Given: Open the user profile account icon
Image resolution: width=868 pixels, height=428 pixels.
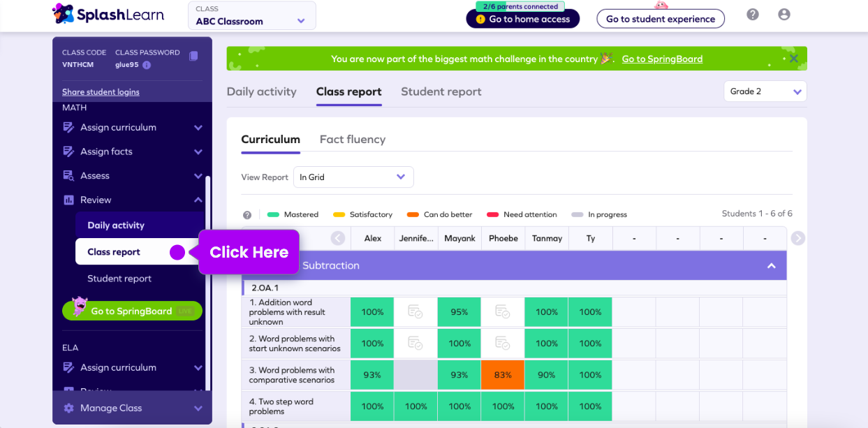Looking at the screenshot, I should coord(784,15).
